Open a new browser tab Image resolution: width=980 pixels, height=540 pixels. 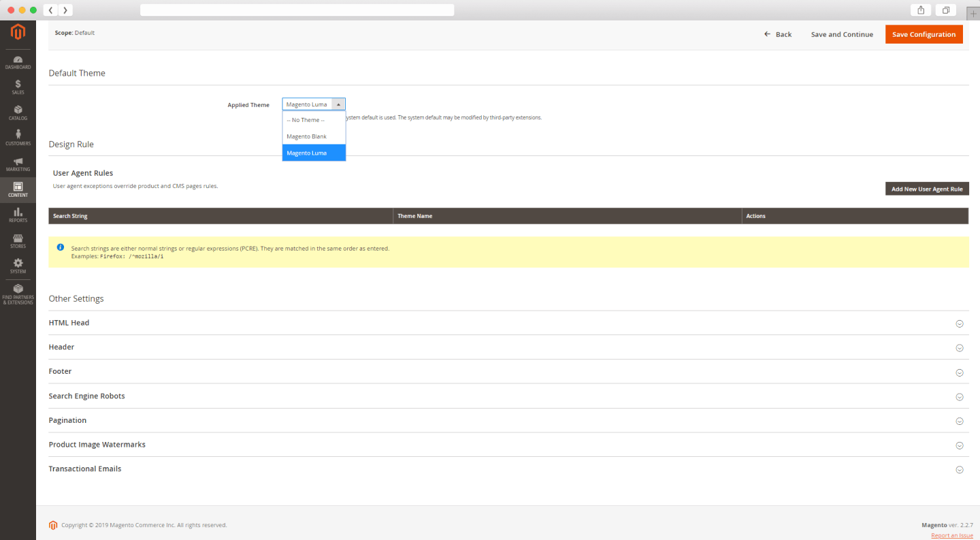tap(973, 13)
